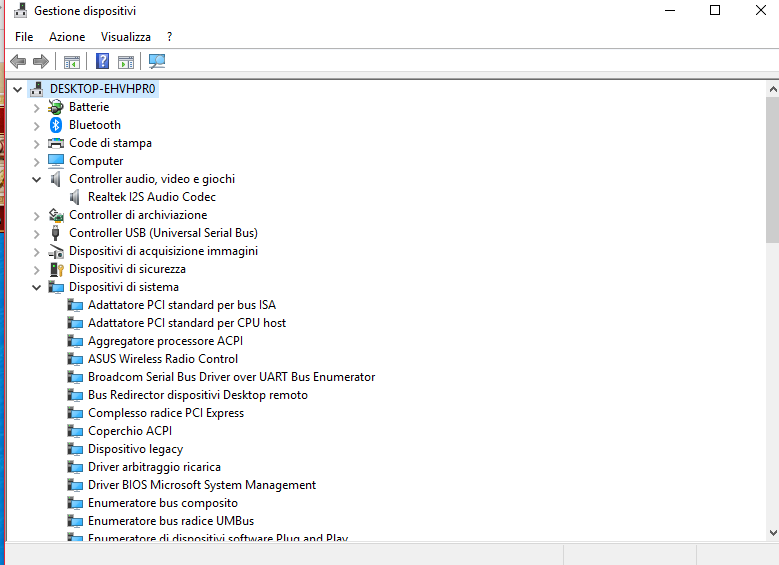
Task: Click the scrollbar up arrow
Action: [x=773, y=89]
